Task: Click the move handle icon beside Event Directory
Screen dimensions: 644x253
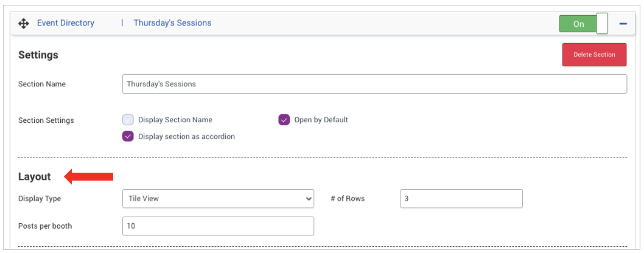Action: tap(24, 24)
